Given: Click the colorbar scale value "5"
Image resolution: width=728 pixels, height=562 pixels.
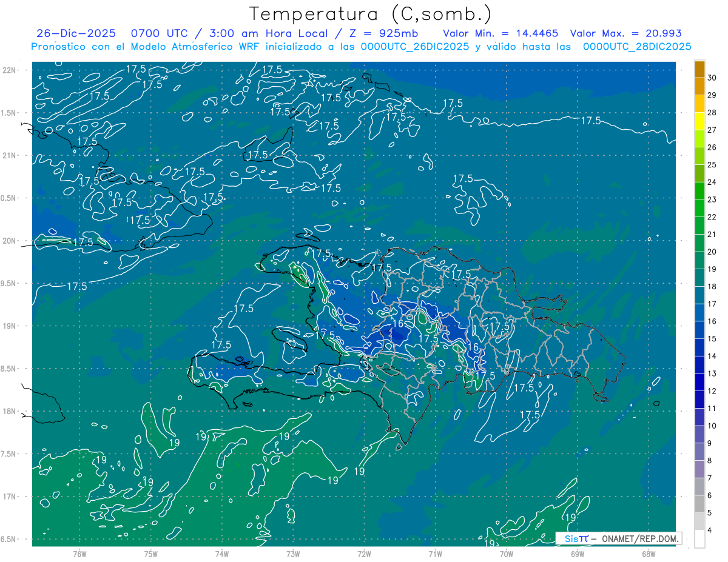Looking at the screenshot, I should (x=710, y=513).
